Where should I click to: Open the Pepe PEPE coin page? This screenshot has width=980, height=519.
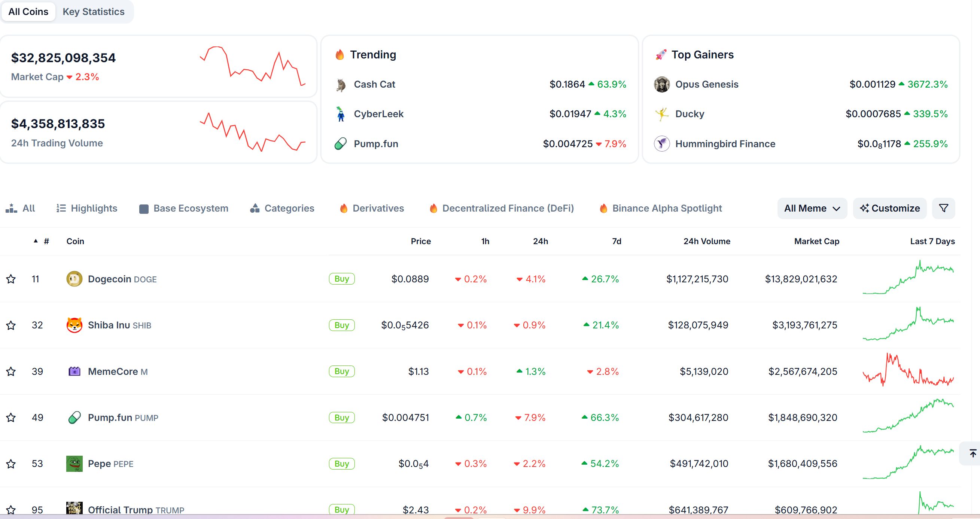[x=111, y=464]
